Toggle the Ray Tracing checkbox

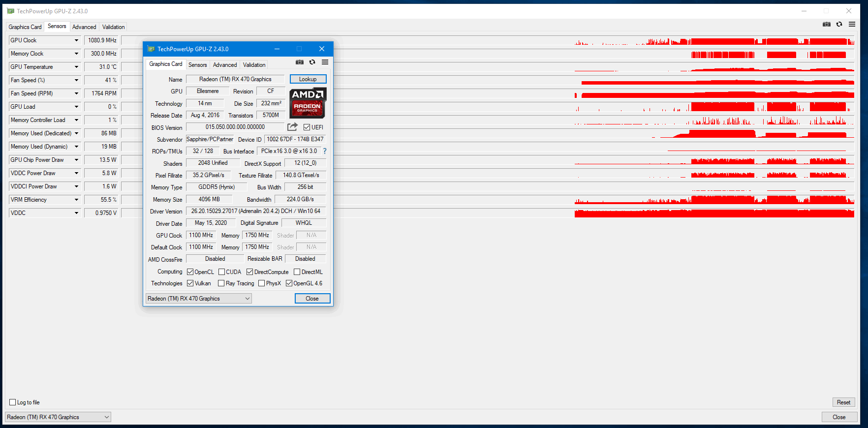pos(221,283)
